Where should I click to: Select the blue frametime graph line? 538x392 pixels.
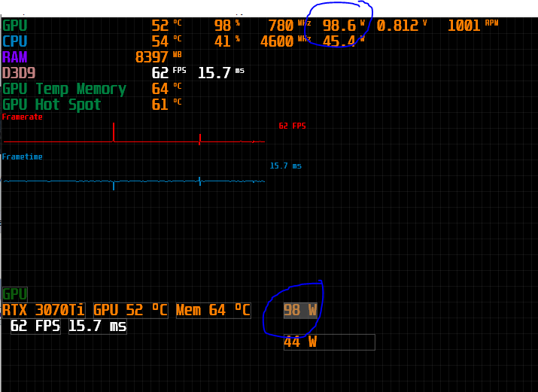click(134, 181)
